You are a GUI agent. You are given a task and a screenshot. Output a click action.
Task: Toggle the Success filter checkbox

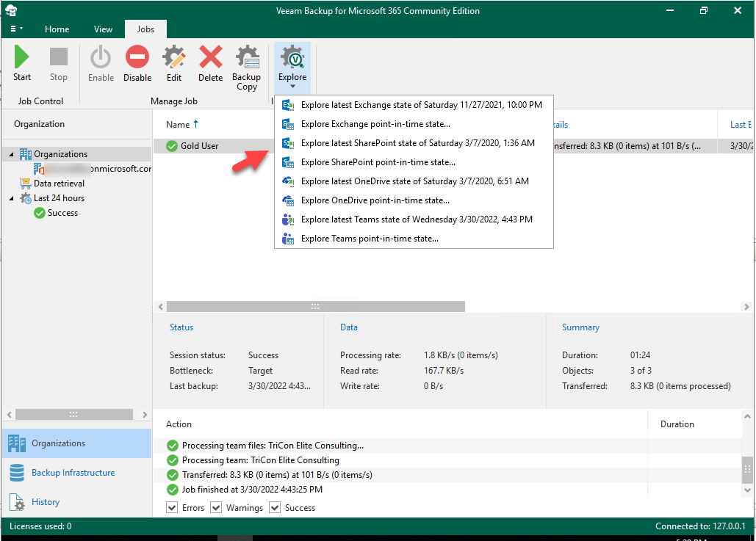(x=275, y=507)
